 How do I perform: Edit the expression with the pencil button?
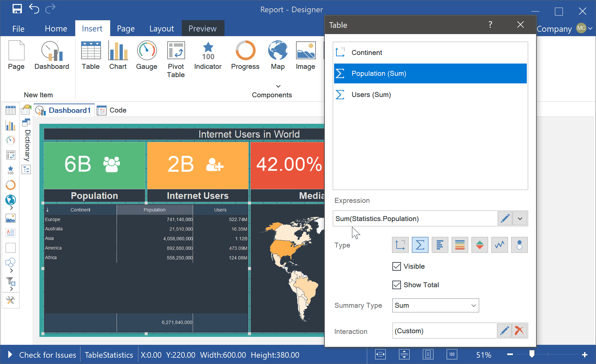pyautogui.click(x=505, y=218)
